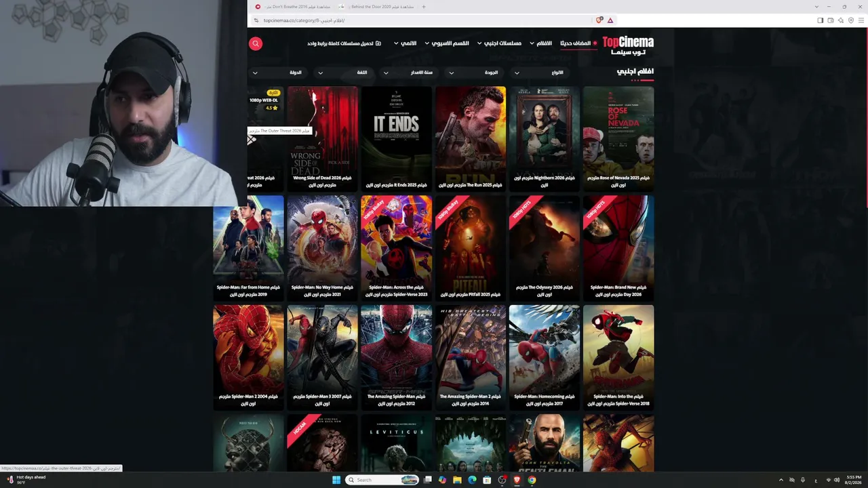Click the Brave VPN shield icon
868x488 pixels.
[851, 20]
